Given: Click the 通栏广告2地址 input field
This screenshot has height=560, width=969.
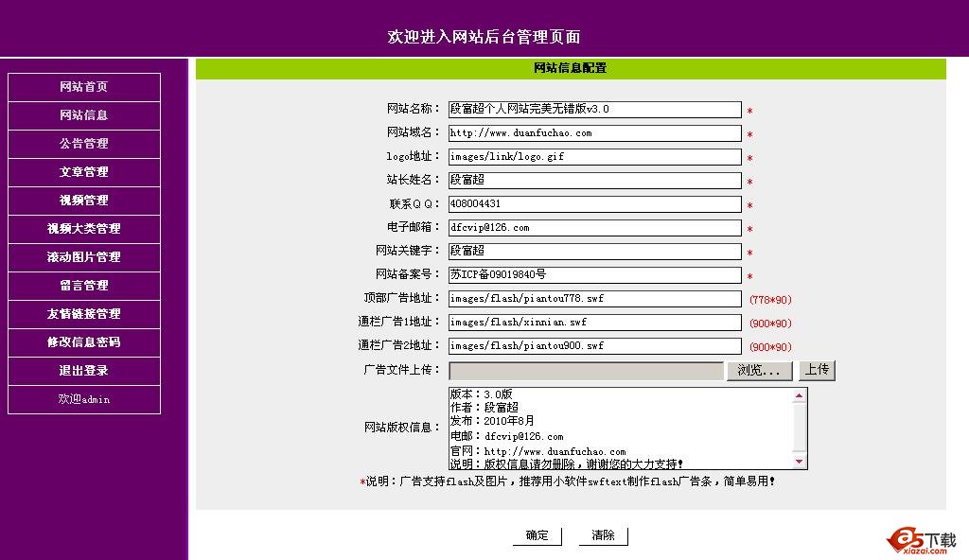Looking at the screenshot, I should 594,345.
